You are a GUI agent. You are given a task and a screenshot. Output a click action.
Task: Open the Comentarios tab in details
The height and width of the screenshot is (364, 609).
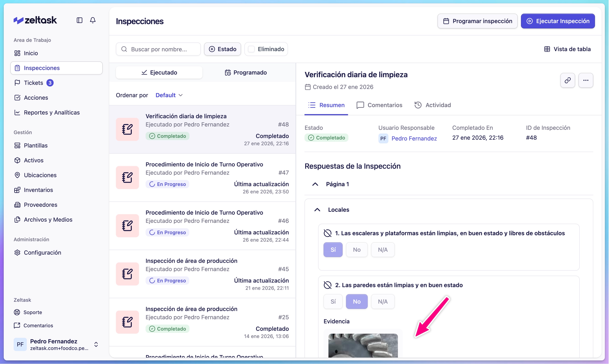click(379, 105)
